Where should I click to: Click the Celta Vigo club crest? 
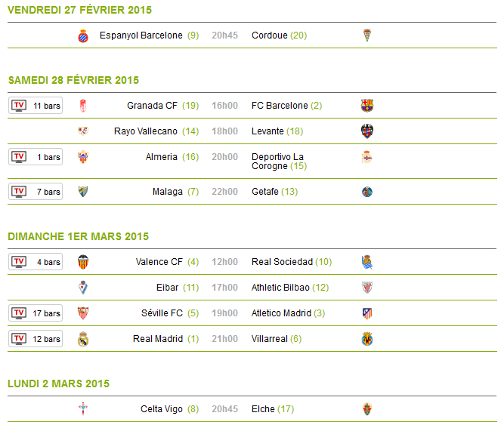click(x=83, y=409)
